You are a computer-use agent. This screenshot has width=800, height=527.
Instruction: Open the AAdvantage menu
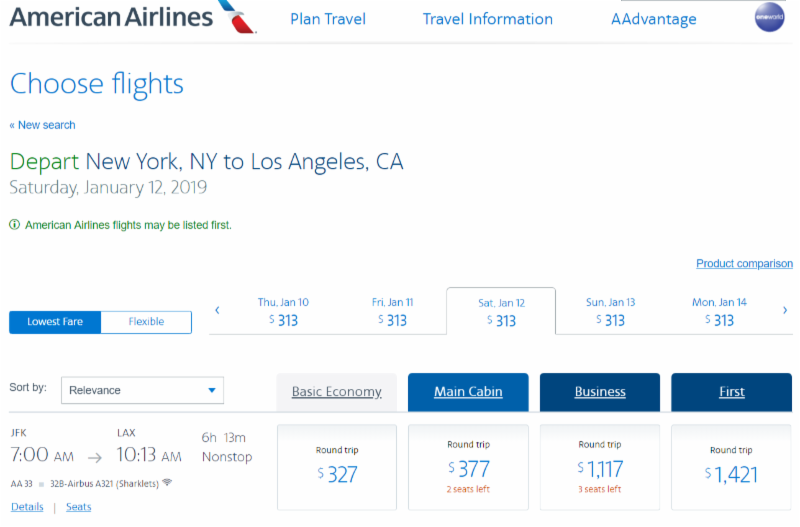[x=654, y=19]
